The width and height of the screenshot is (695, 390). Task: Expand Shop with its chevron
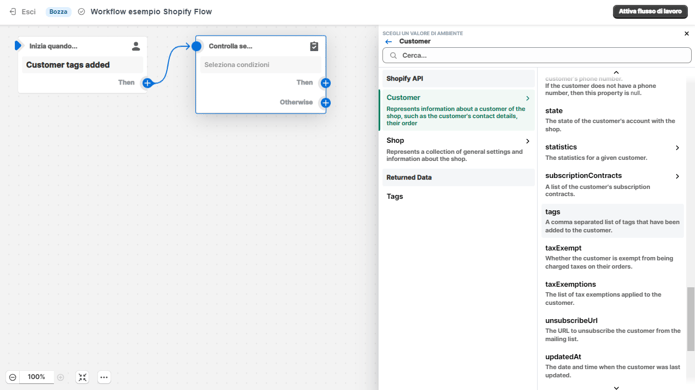[527, 141]
